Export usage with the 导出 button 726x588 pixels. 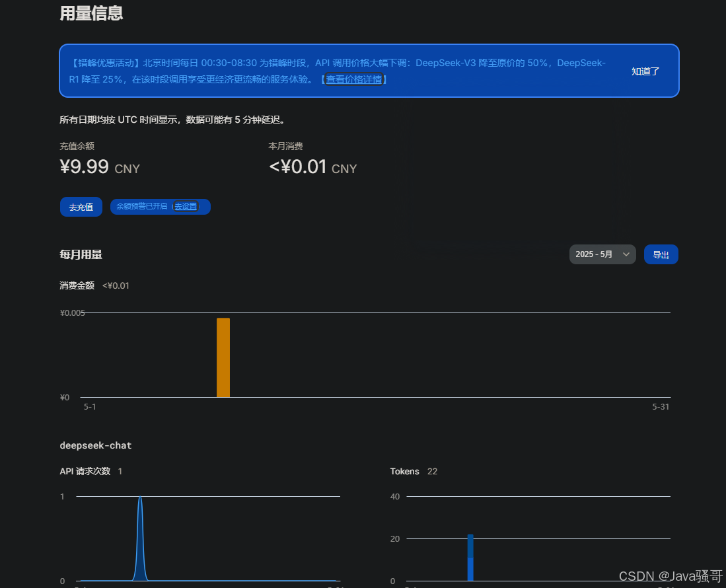(661, 254)
